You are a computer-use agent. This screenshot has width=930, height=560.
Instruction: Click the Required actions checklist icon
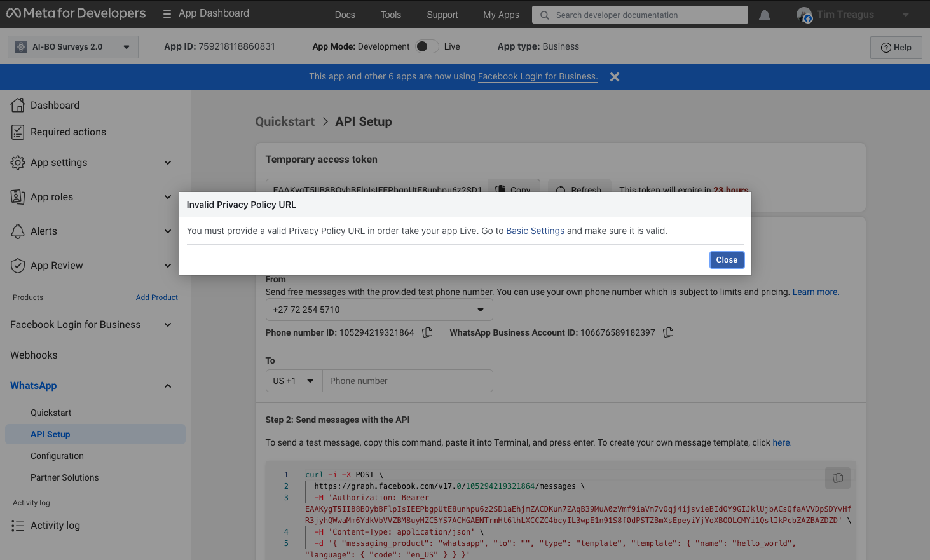pyautogui.click(x=18, y=132)
